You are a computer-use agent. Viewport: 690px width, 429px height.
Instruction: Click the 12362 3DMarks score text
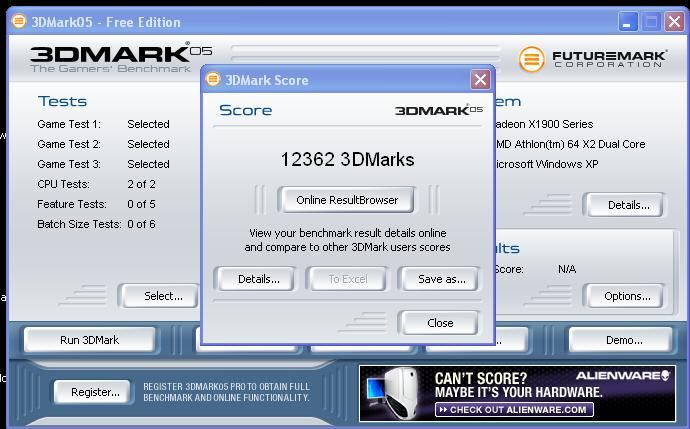(x=347, y=159)
